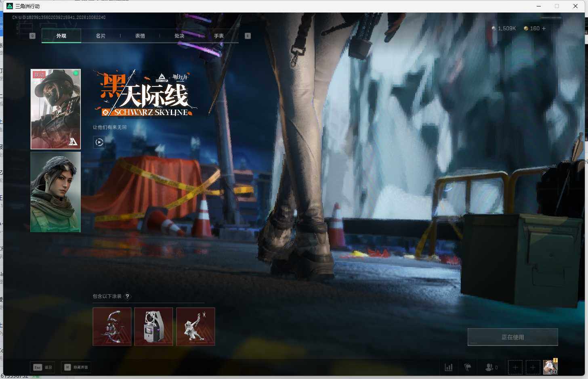
Task: Click the Esc 返回 button
Action: click(x=42, y=367)
